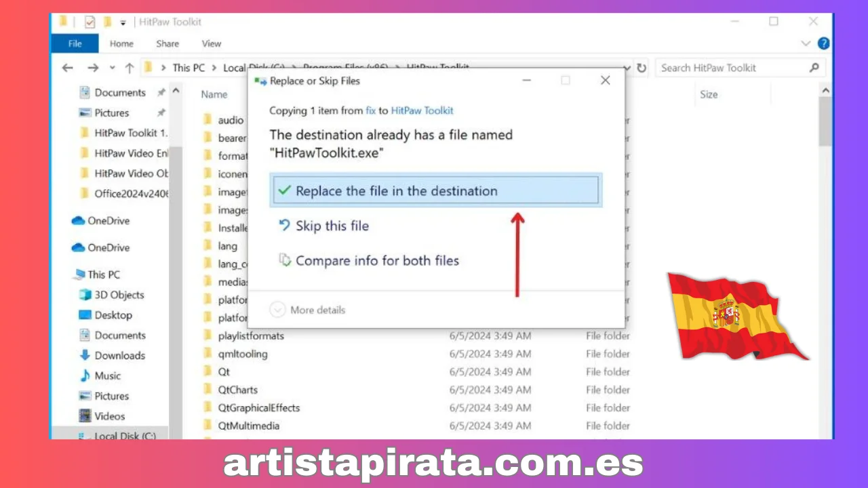Select the QtGraphicalEffects folder
The image size is (868, 488).
point(259,408)
